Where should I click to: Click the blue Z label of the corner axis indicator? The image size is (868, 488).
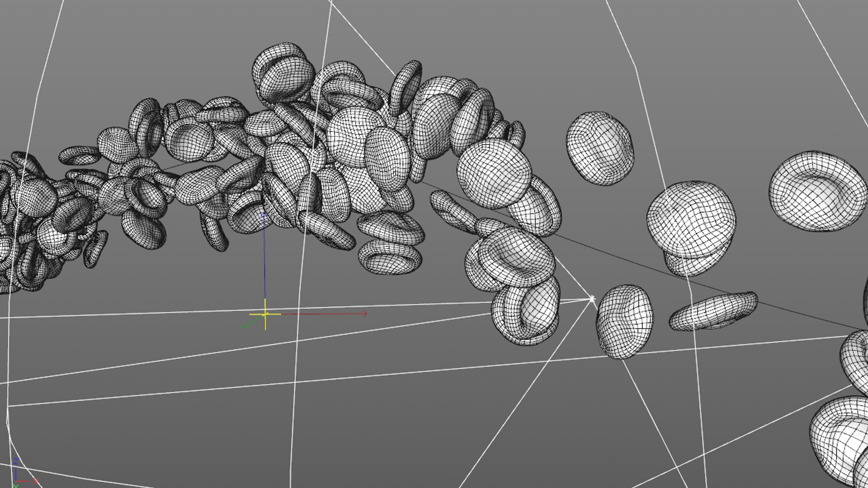coord(16,461)
